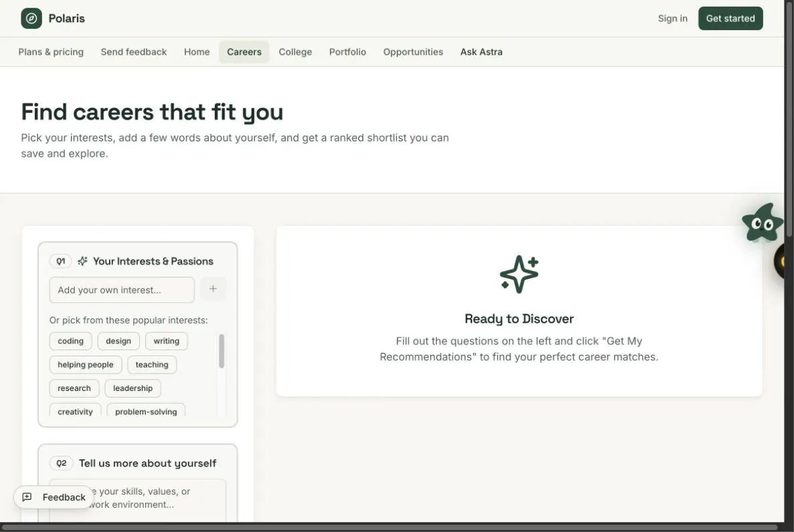
Task: Click the Q1 badge label
Action: [x=61, y=261]
